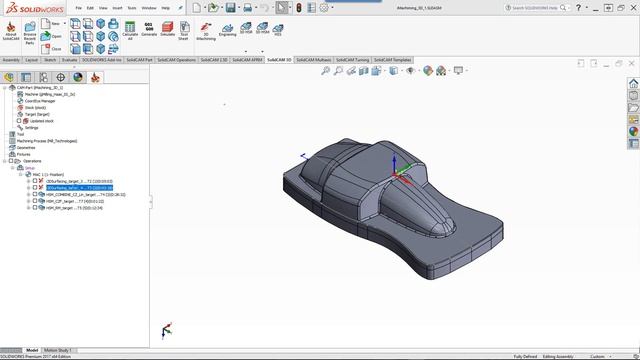Click the Print icon in the title toolbar
The width and height of the screenshot is (640, 360).
247,8
